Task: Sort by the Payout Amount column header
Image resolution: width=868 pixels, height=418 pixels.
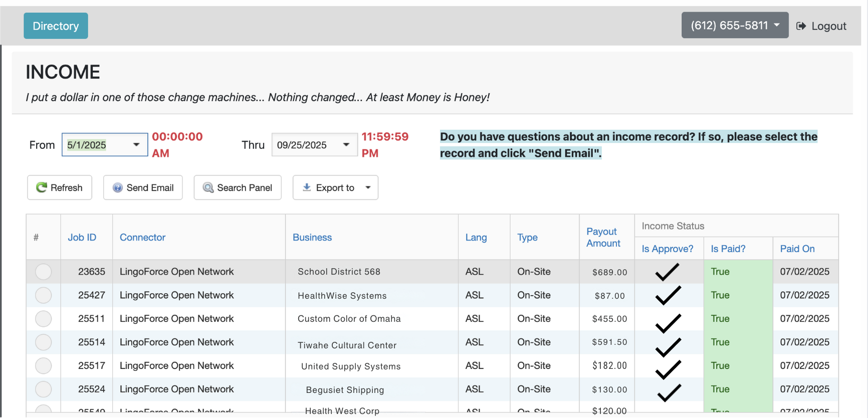Action: pyautogui.click(x=603, y=238)
